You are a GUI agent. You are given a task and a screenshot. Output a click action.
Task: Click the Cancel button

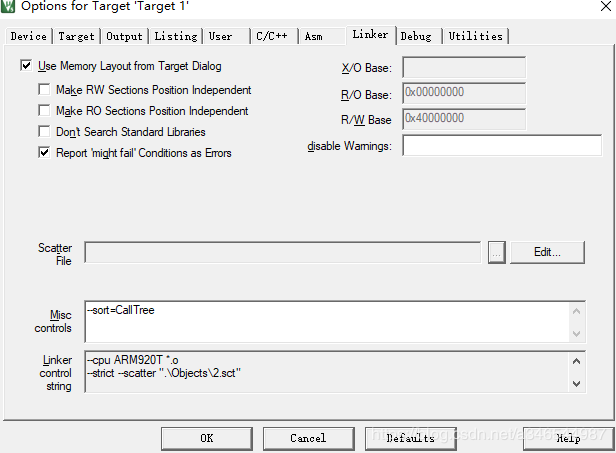click(308, 438)
